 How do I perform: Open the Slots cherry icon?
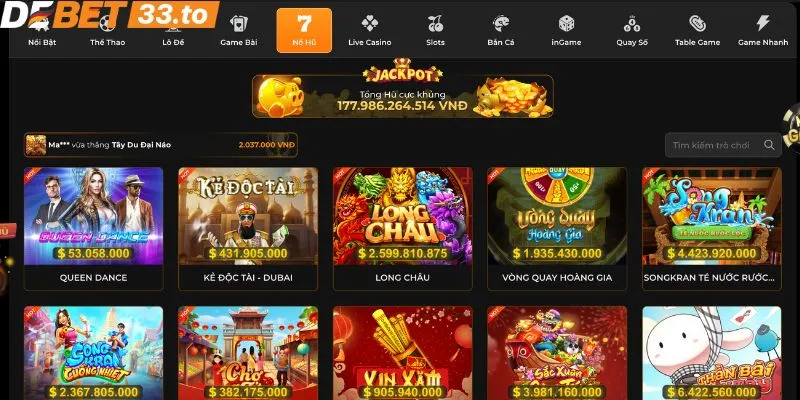point(435,23)
